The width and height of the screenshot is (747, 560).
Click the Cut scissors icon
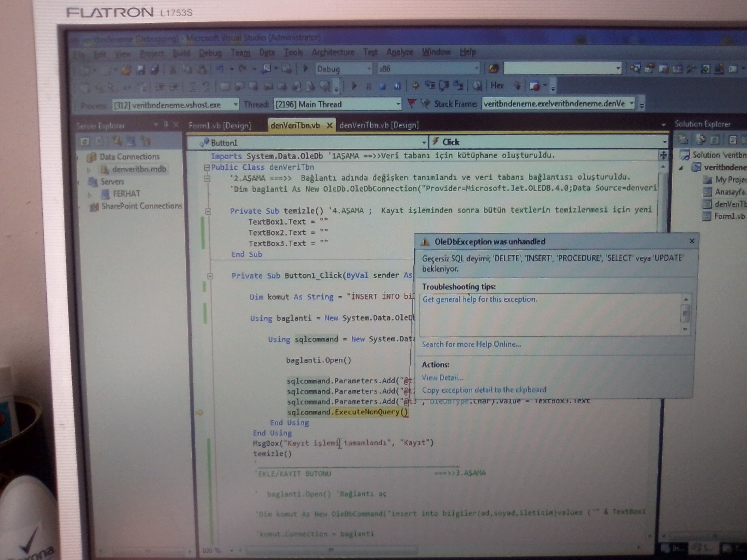click(173, 70)
